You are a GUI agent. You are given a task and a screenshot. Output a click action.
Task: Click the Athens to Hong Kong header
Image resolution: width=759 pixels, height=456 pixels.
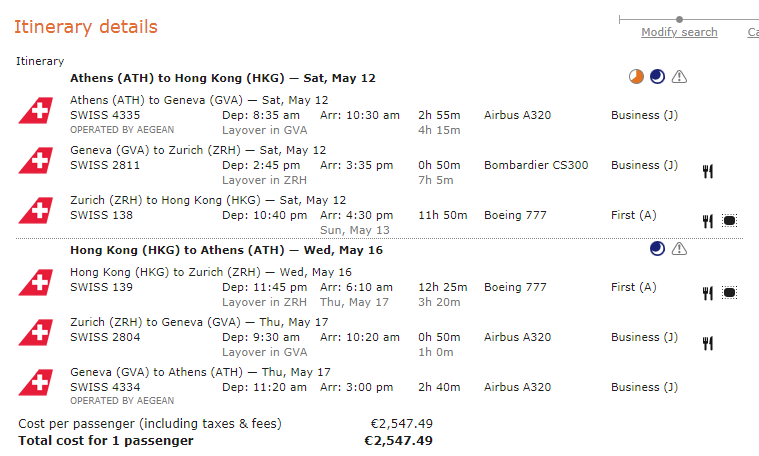(222, 78)
